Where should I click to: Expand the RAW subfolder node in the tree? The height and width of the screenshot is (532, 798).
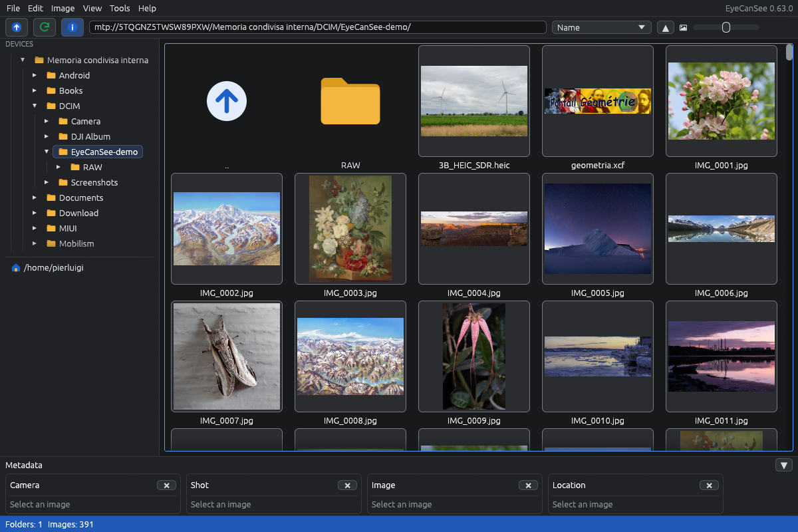(x=59, y=167)
